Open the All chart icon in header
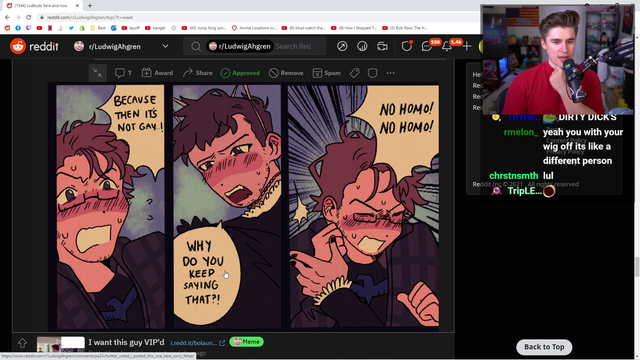 point(362,46)
